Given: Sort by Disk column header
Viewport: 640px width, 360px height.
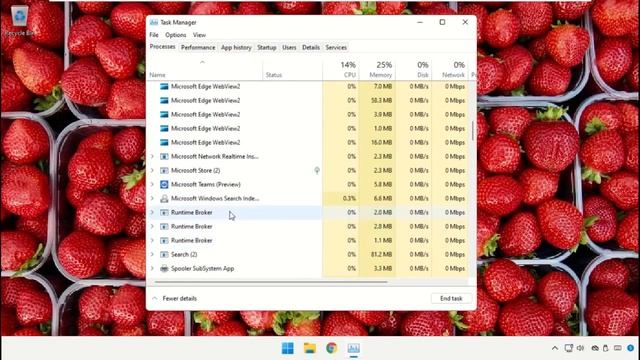Looking at the screenshot, I should point(413,69).
